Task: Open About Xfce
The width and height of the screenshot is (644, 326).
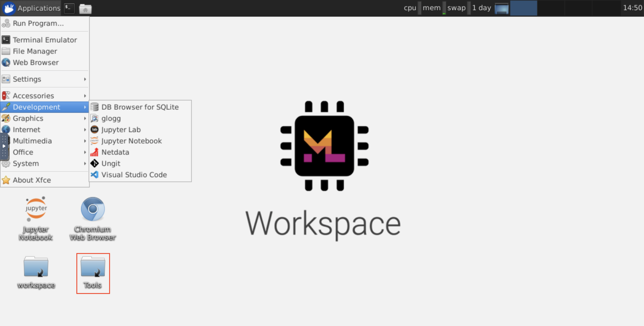Action: [x=32, y=180]
